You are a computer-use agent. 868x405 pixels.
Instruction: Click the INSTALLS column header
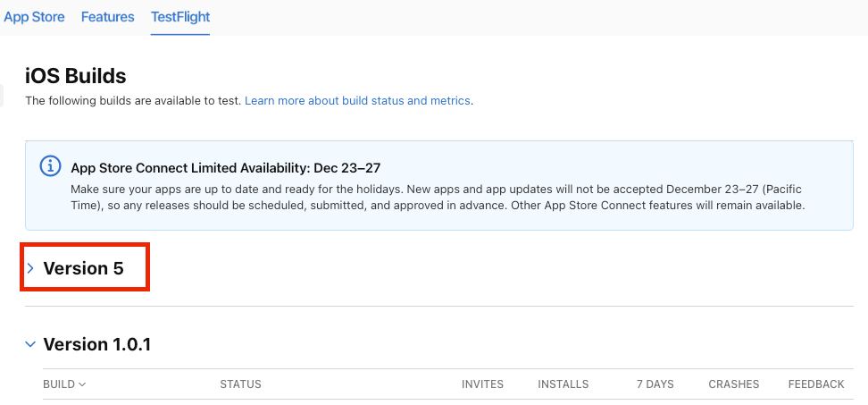(x=563, y=384)
